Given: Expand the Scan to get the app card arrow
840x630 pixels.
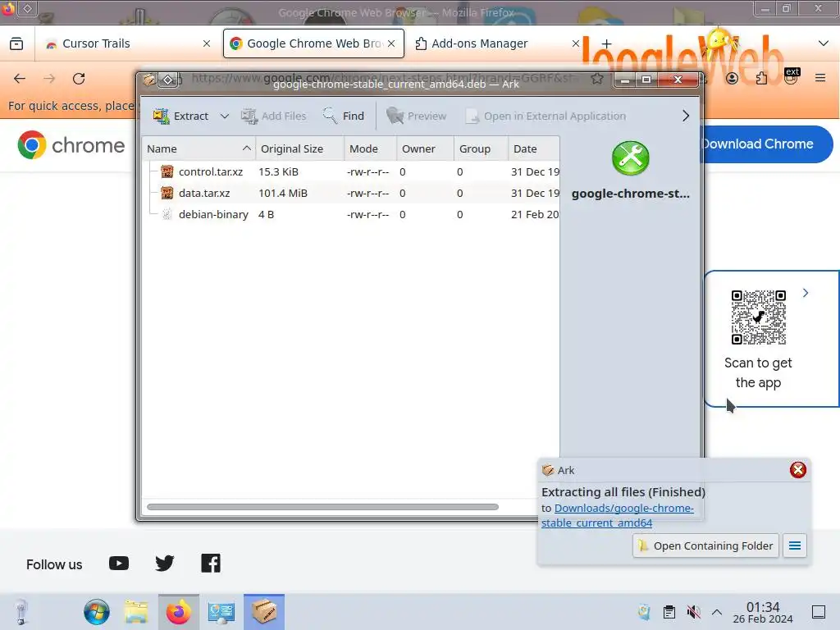Looking at the screenshot, I should coord(806,293).
